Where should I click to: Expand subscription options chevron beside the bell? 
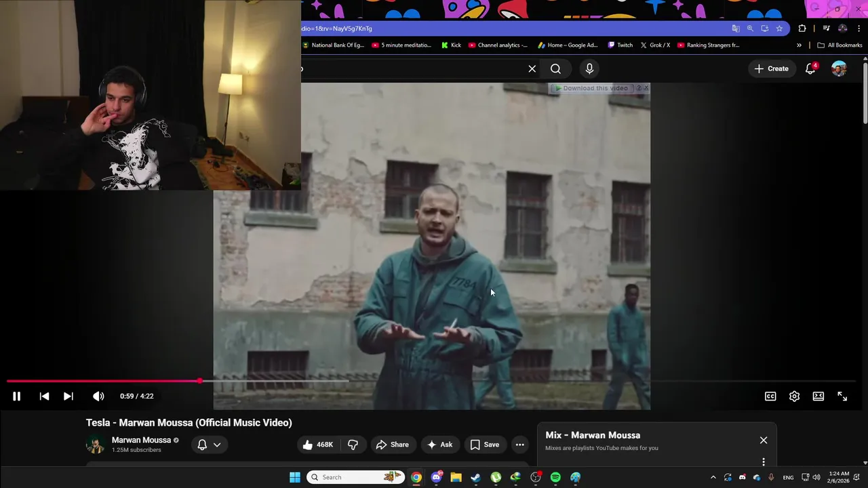coord(217,445)
